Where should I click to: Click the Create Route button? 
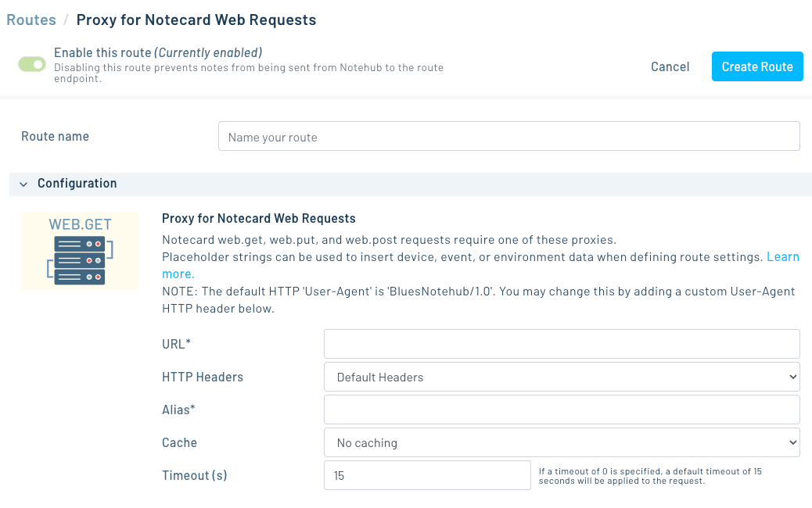[x=756, y=66]
